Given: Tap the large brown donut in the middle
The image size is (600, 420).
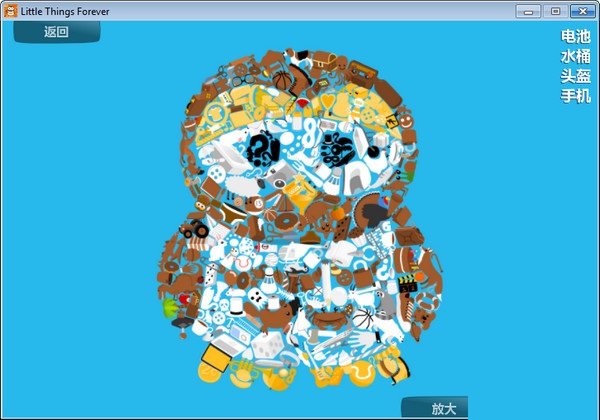Looking at the screenshot, I should [287, 222].
